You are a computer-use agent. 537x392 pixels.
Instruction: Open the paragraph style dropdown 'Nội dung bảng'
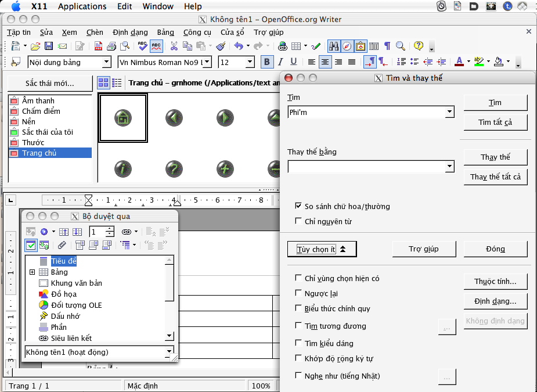(106, 62)
